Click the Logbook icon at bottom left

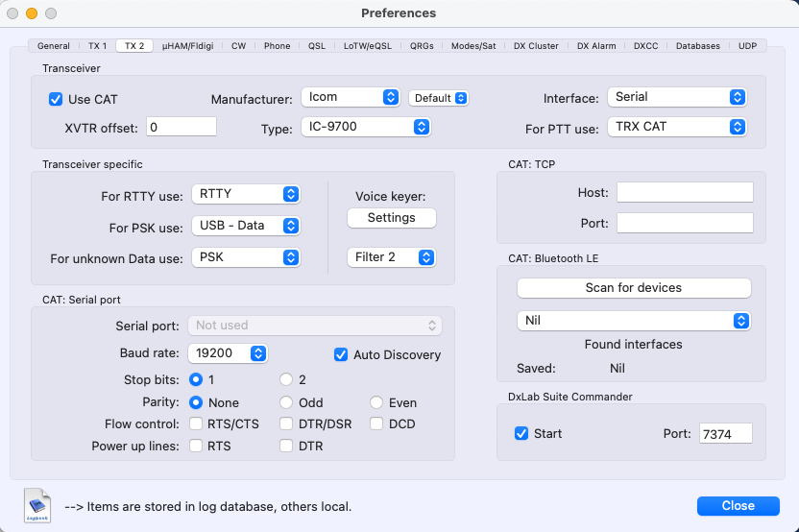pos(37,505)
